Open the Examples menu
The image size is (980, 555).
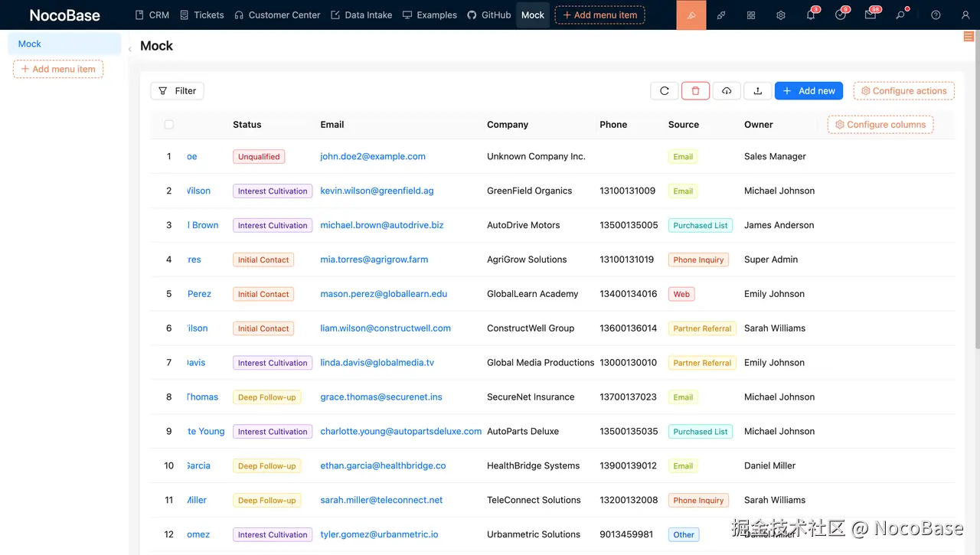[x=430, y=15]
